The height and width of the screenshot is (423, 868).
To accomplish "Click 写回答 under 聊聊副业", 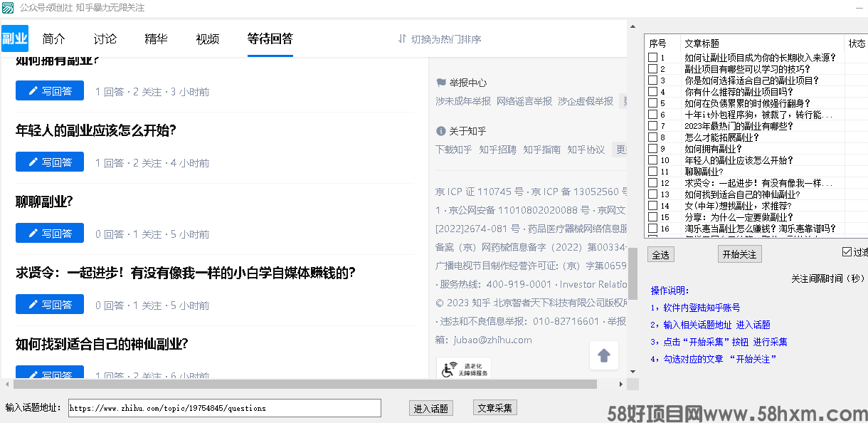I will tap(50, 234).
